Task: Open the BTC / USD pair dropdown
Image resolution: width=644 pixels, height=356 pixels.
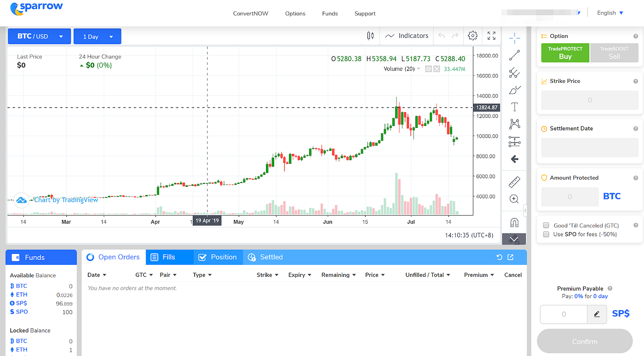Action: [x=40, y=36]
